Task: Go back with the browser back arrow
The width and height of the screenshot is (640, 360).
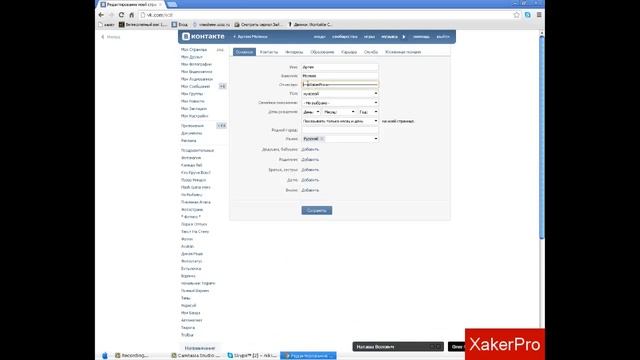Action: click(x=101, y=15)
